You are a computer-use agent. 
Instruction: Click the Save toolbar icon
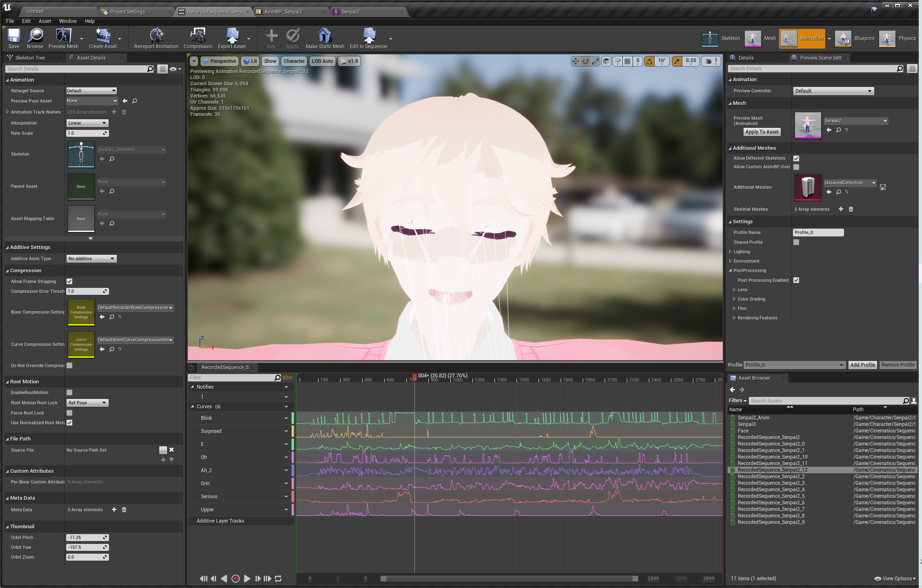click(14, 36)
